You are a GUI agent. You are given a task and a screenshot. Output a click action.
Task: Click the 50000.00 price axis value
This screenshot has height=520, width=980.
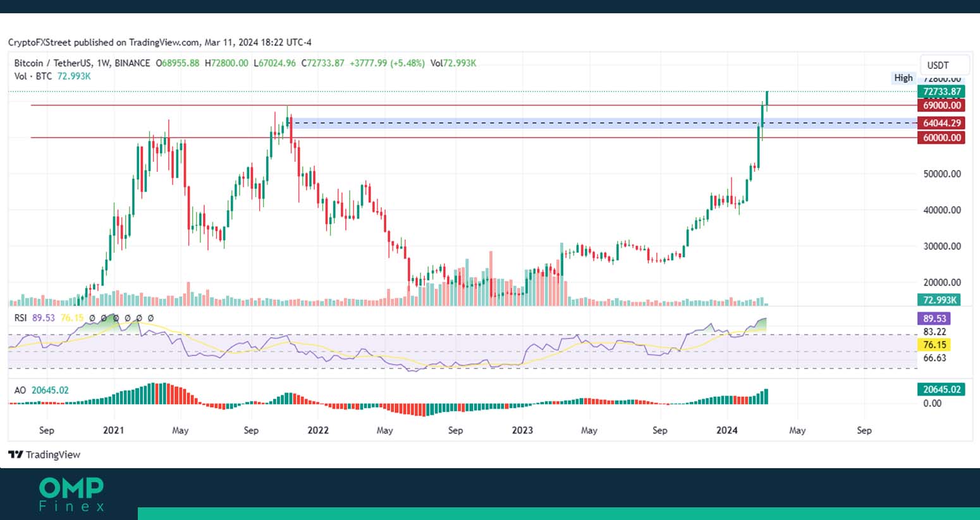[942, 174]
